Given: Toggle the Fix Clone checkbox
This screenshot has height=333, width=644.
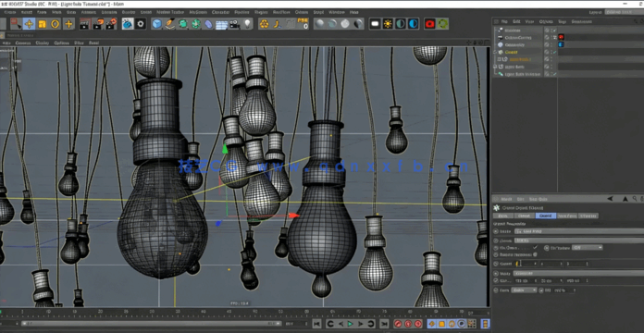Looking at the screenshot, I should click(x=535, y=248).
